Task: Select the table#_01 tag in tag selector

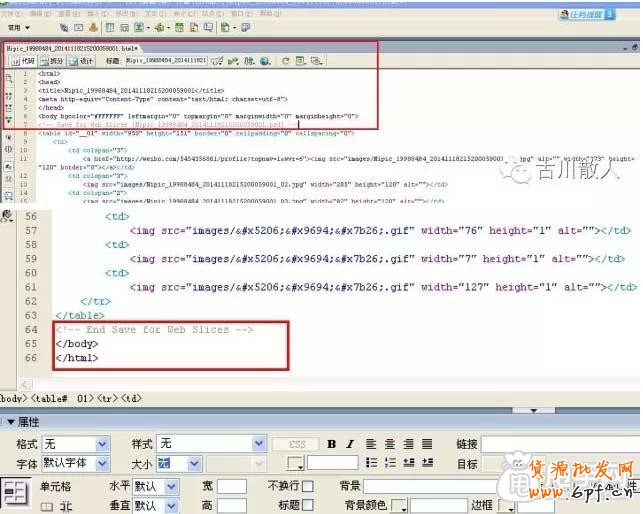Action: 63,398
